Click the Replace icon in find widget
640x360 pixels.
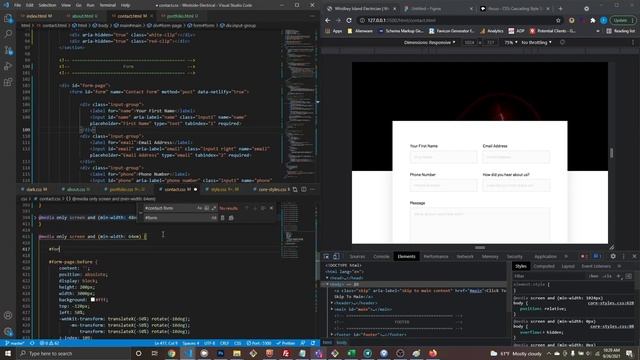click(x=222, y=218)
